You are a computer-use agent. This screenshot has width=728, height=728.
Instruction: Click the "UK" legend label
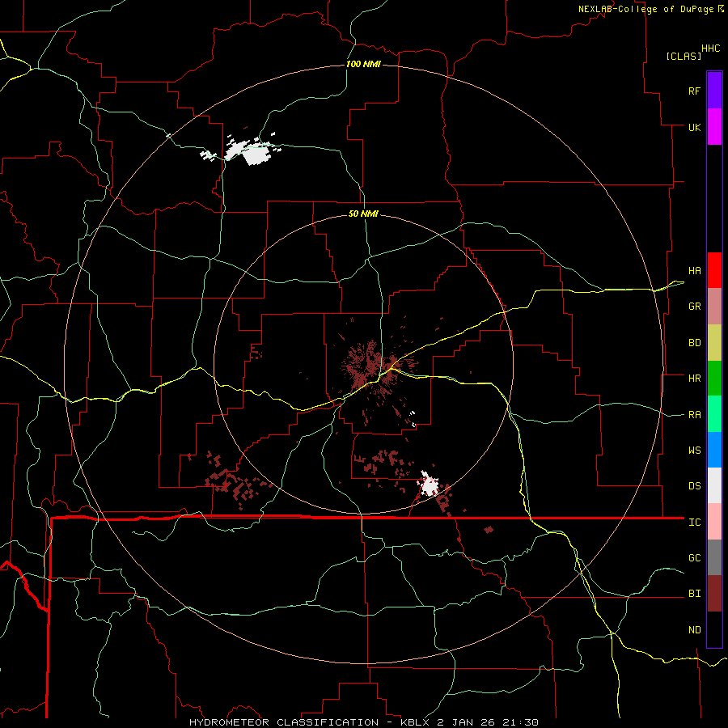[x=694, y=127]
